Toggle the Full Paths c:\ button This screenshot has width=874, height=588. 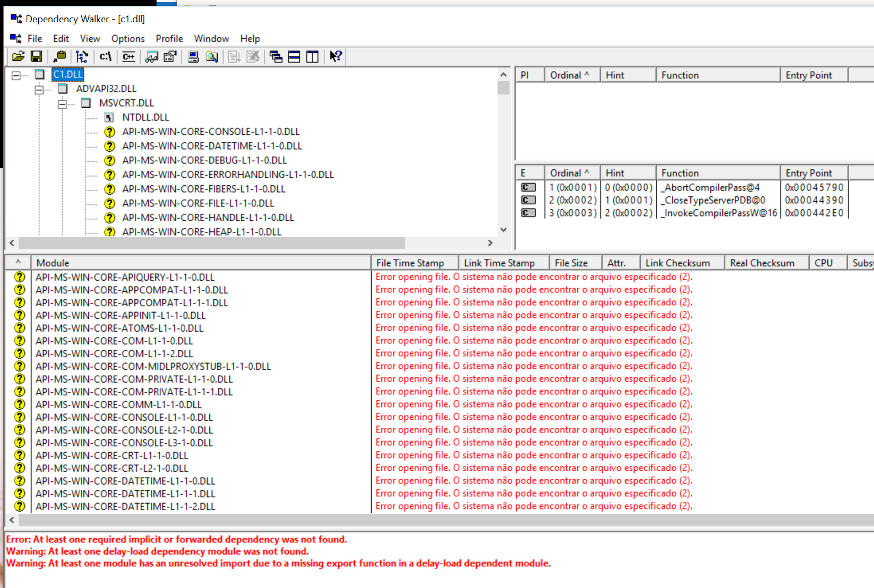tap(106, 56)
